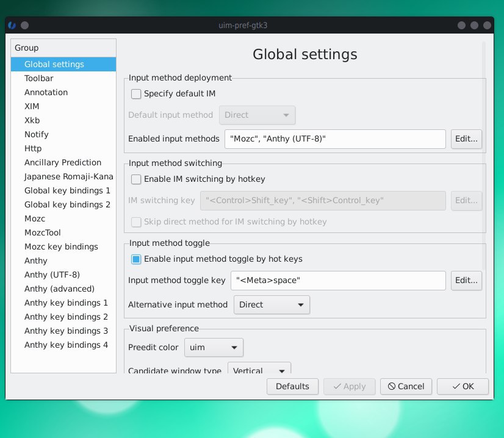Open the Candidate window type dropdown
The width and height of the screenshot is (504, 438).
click(x=259, y=368)
